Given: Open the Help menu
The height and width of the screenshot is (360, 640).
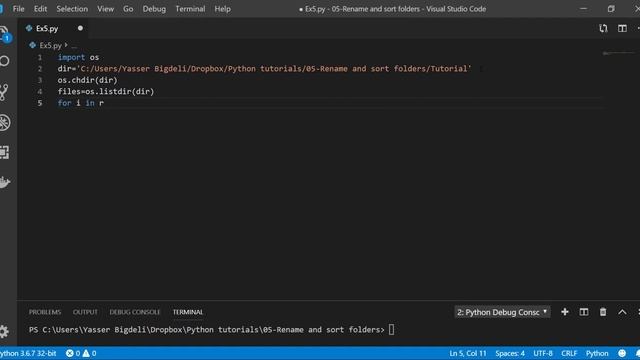Looking at the screenshot, I should [222, 9].
